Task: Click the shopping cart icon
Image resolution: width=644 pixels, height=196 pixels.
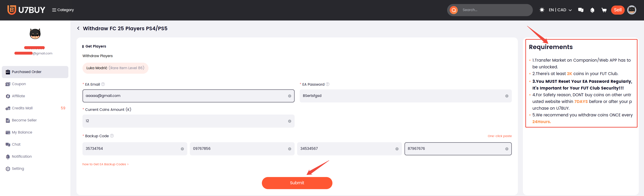Action: 604,10
